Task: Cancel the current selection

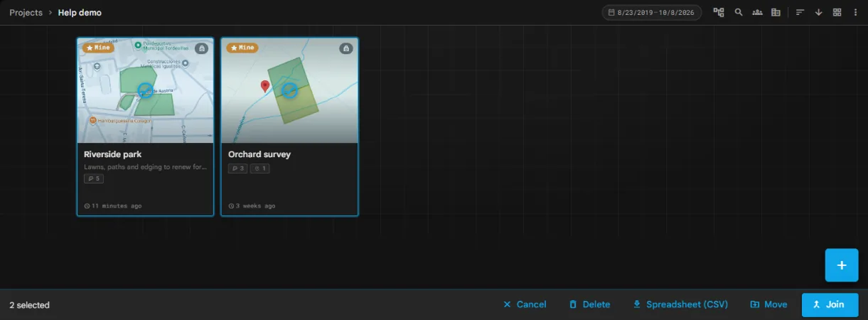Action: (x=525, y=304)
